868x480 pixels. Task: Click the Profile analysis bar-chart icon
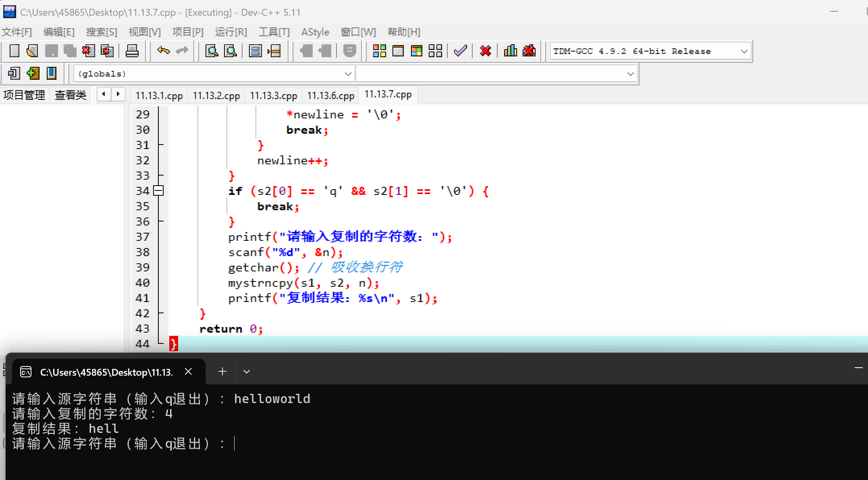coord(510,51)
